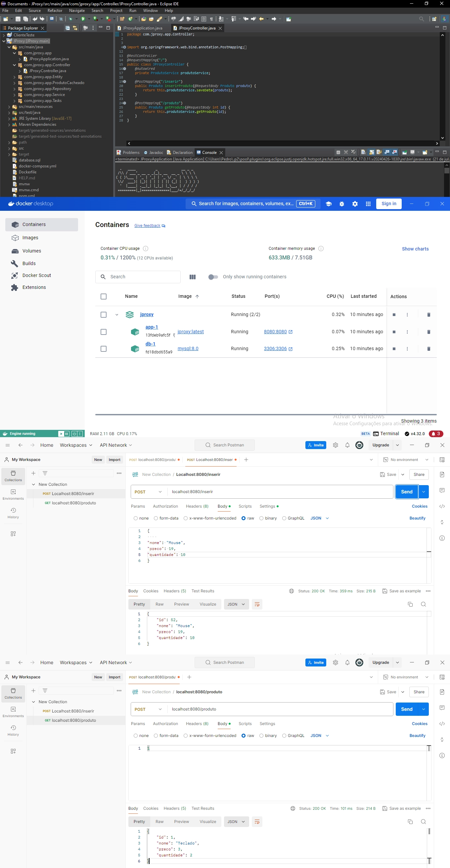Click the columns layout icon beside Docker search
The image size is (450, 868).
tap(193, 277)
